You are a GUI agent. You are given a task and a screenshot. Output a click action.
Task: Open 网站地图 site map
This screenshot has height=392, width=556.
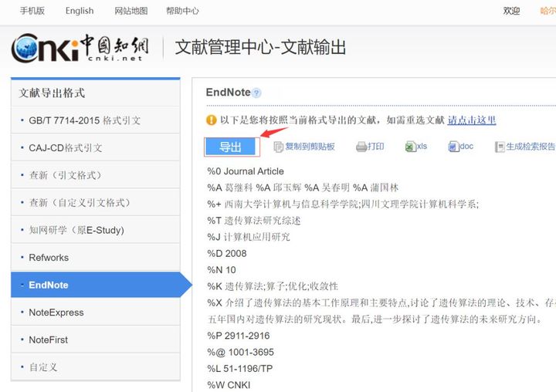(131, 11)
